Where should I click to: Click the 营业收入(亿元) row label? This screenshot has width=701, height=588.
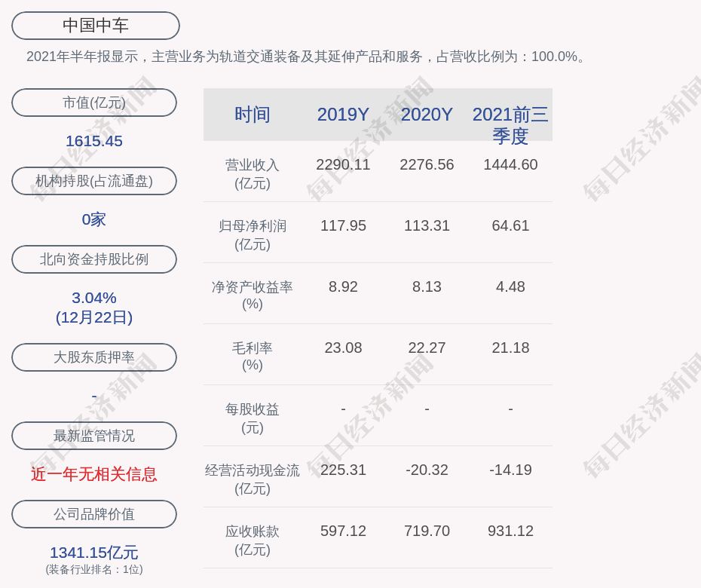tap(252, 173)
